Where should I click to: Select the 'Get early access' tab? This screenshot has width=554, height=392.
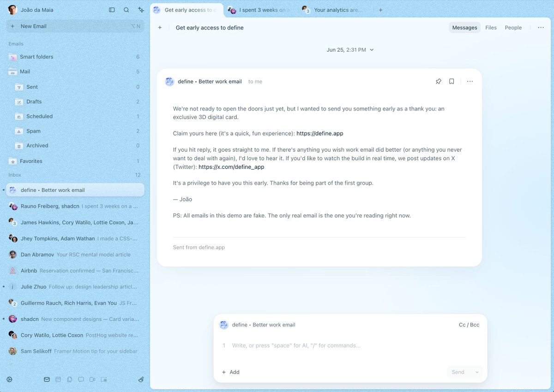(x=187, y=10)
